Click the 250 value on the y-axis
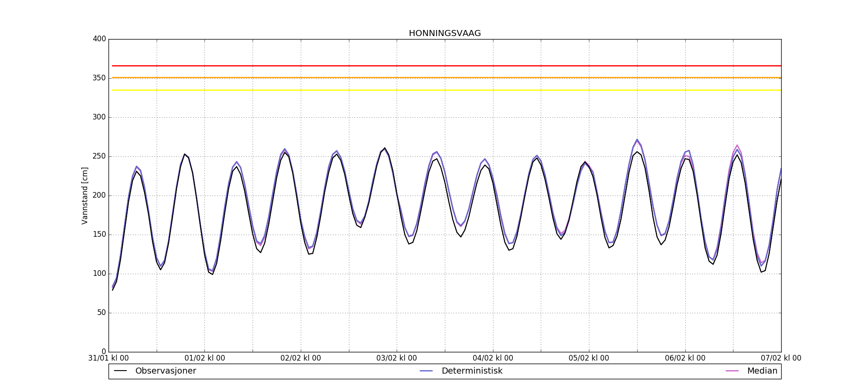This screenshot has height=391, width=868. coord(99,156)
